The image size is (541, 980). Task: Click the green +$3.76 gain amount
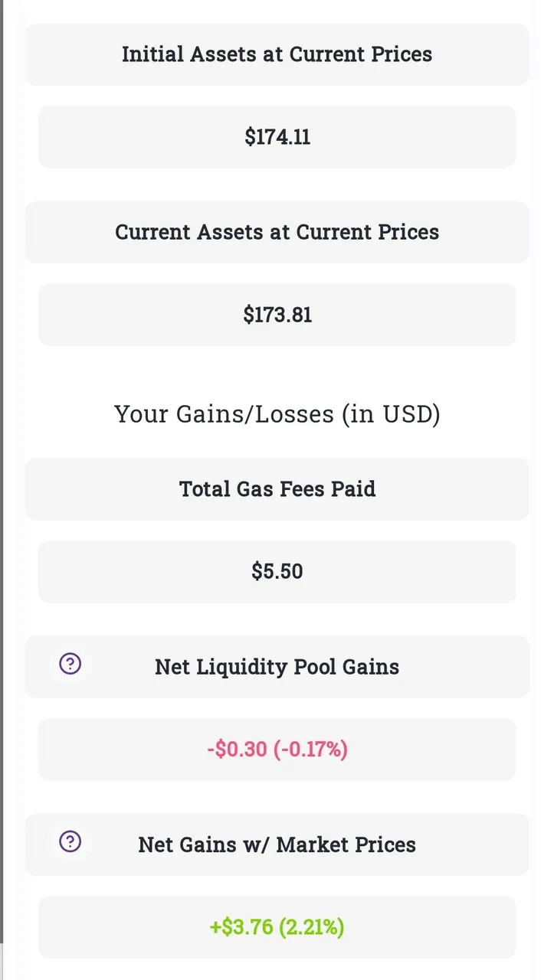tap(241, 927)
